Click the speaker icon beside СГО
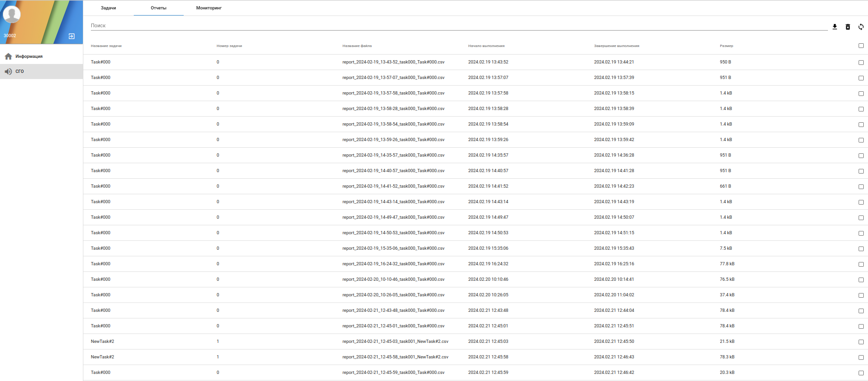This screenshot has width=868, height=381. coord(8,71)
